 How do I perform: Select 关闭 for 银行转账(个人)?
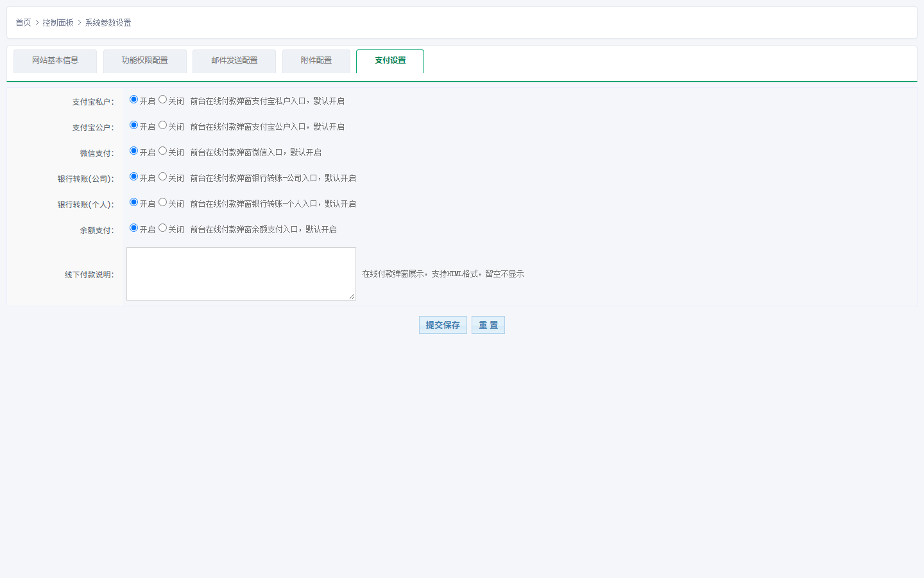coord(162,202)
